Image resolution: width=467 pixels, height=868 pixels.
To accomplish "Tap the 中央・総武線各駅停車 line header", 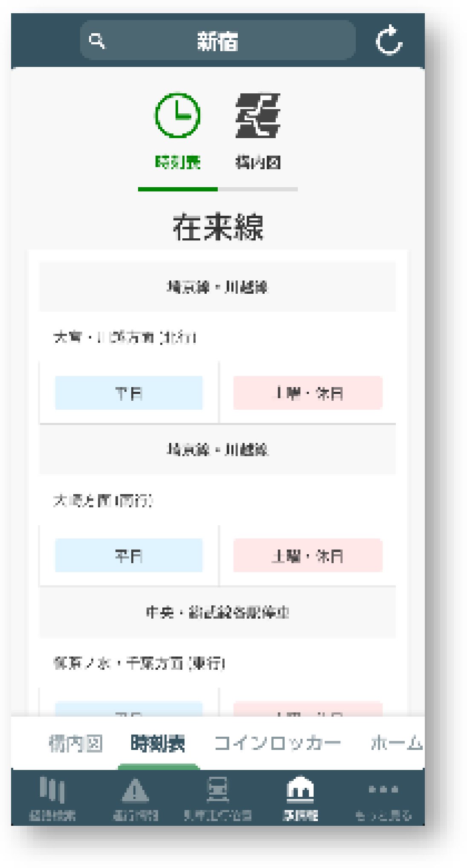I will pyautogui.click(x=217, y=613).
